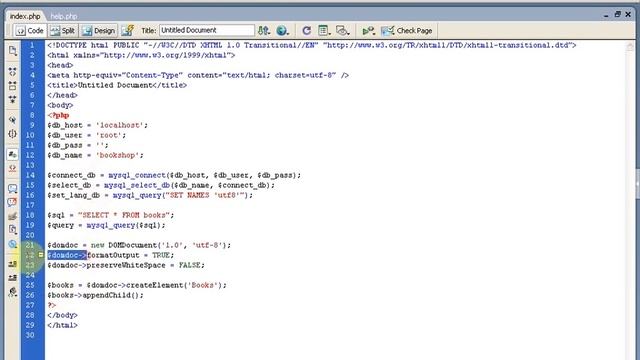Click the <title> line text
640x360 pixels.
pyautogui.click(x=117, y=85)
